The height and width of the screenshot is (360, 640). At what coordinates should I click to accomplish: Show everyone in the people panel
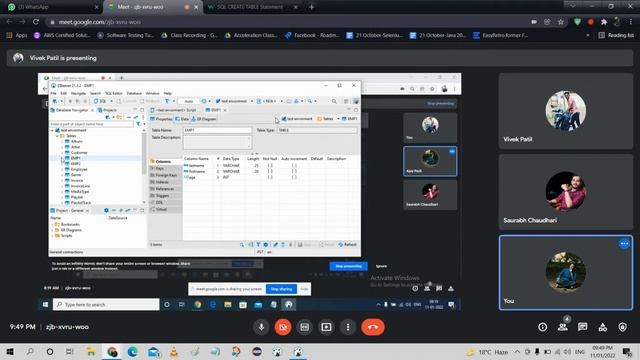click(563, 327)
